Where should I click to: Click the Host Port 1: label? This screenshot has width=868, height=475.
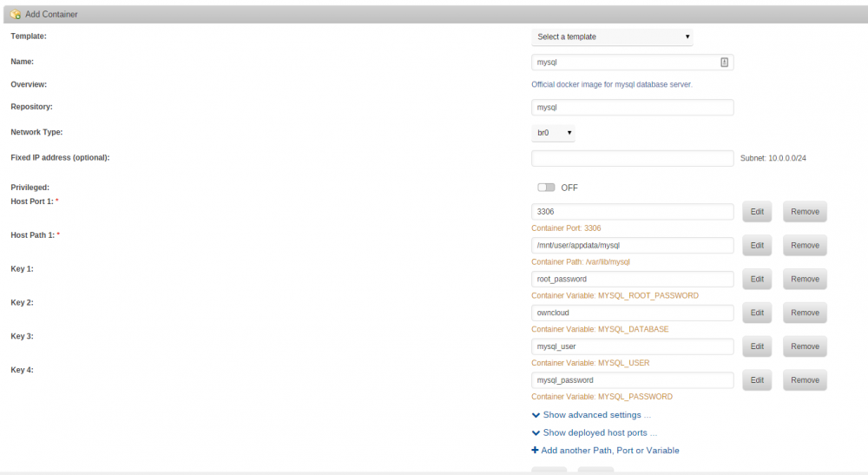click(x=32, y=201)
